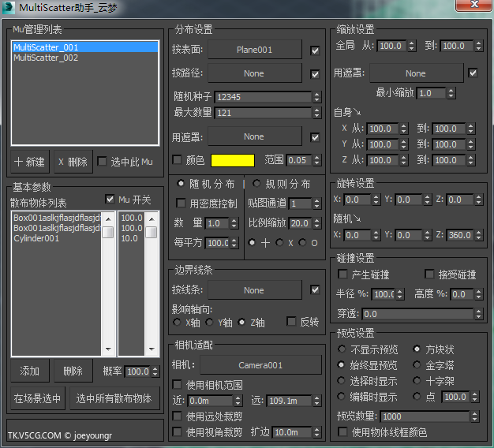Click the 最小缩放 spinner arrows
Image resolution: width=494 pixels, height=448 pixels.
tap(451, 93)
